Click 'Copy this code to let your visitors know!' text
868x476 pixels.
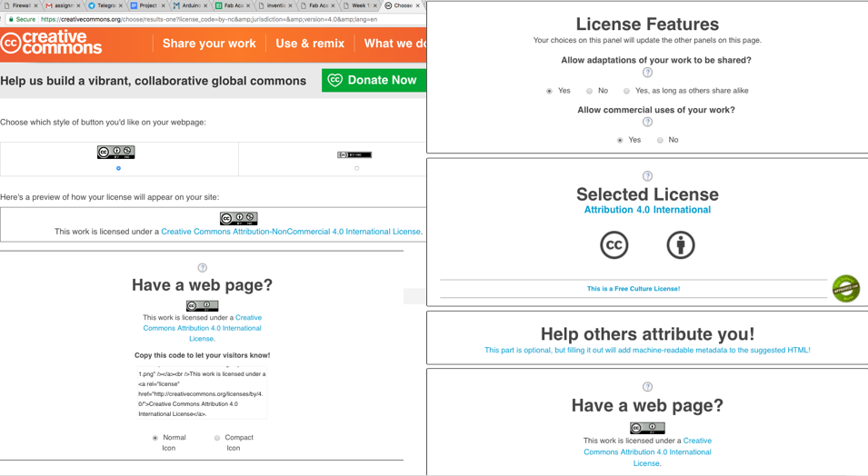tap(202, 355)
